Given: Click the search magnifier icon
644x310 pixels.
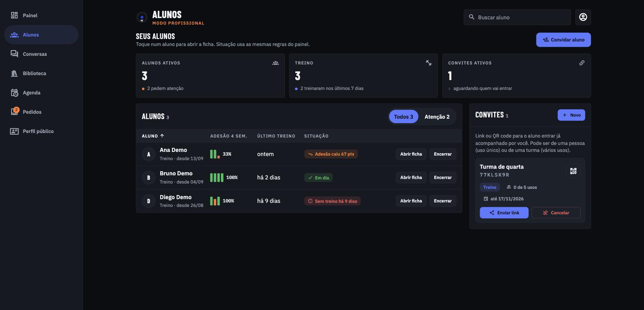Looking at the screenshot, I should 471,17.
